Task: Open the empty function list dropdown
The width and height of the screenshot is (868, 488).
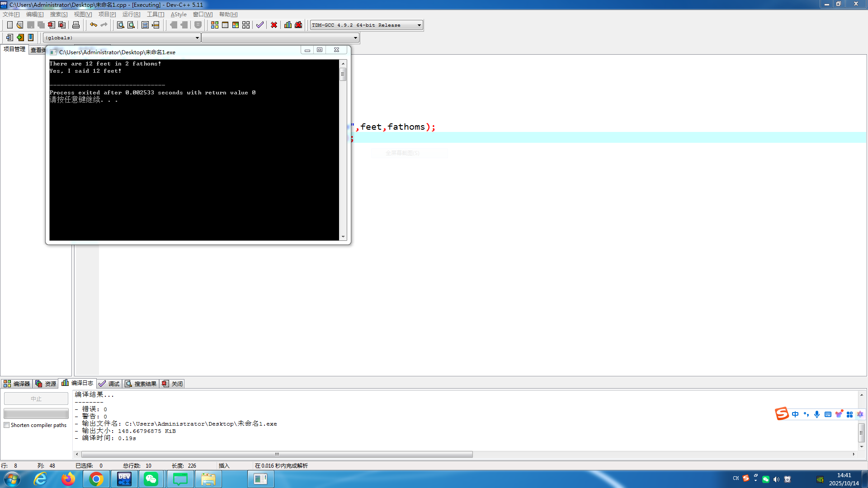Action: (x=355, y=38)
